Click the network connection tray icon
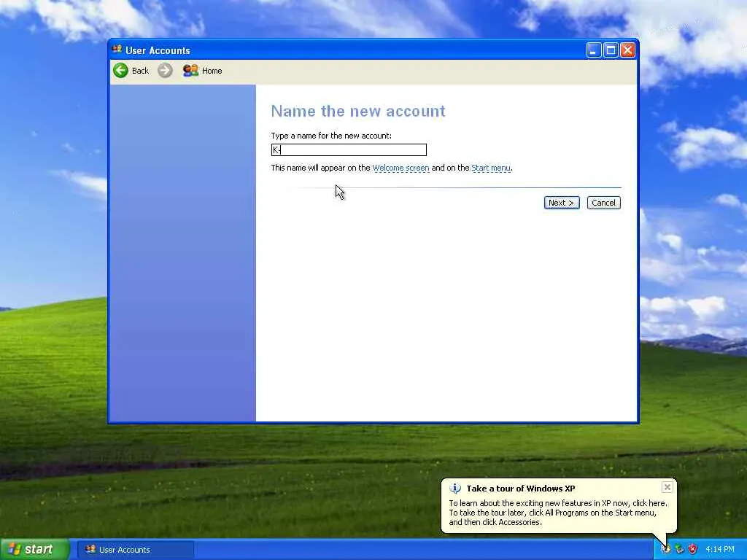The image size is (747, 560). pos(679,549)
